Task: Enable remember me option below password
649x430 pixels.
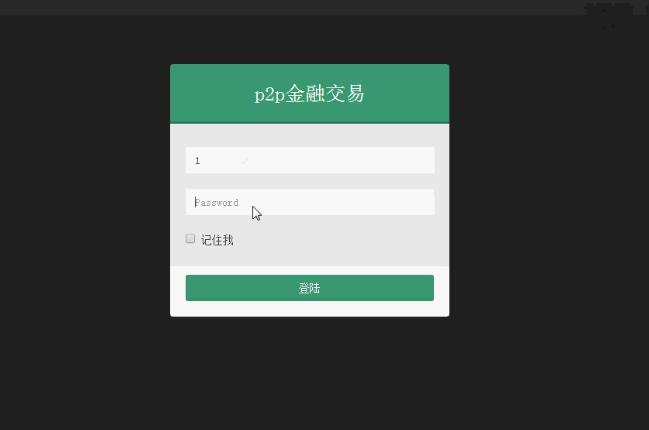Action: pyautogui.click(x=190, y=239)
